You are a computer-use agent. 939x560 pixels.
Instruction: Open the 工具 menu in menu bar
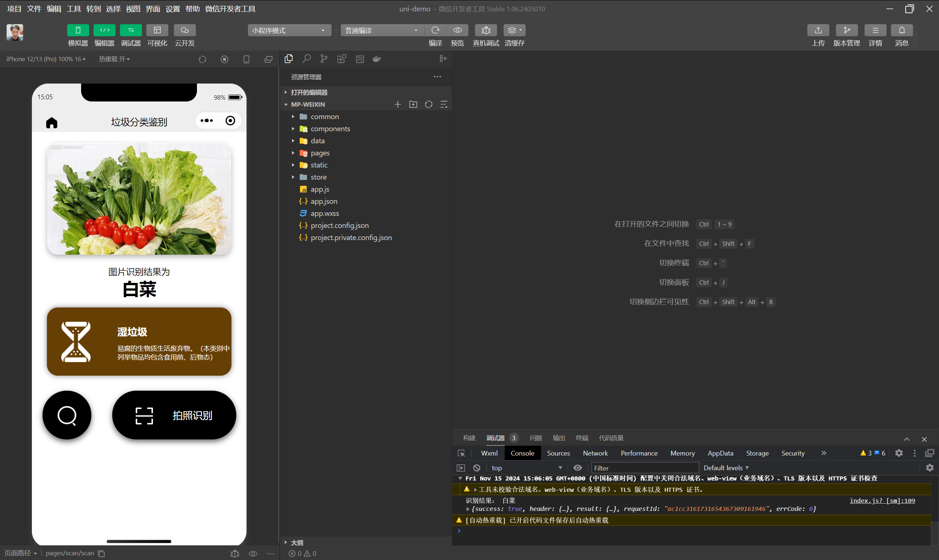74,9
